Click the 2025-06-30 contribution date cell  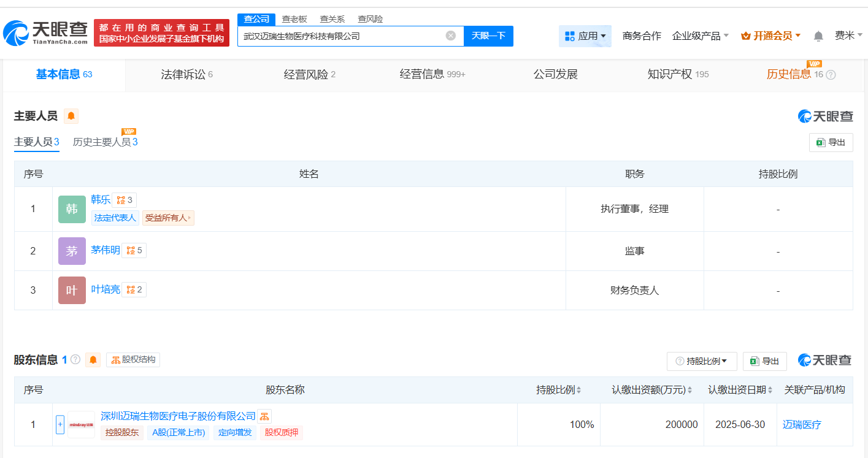click(x=740, y=424)
